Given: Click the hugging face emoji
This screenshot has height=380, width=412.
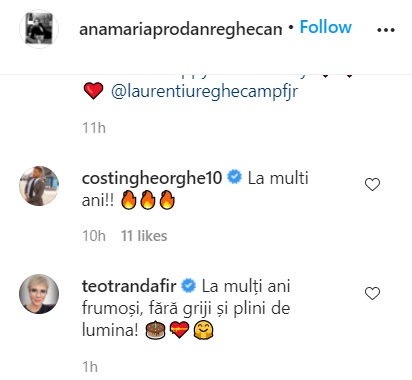Looking at the screenshot, I should tap(203, 330).
